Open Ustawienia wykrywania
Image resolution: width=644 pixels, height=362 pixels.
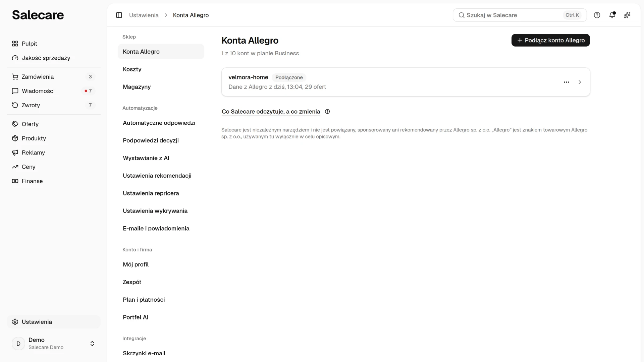pyautogui.click(x=161, y=211)
